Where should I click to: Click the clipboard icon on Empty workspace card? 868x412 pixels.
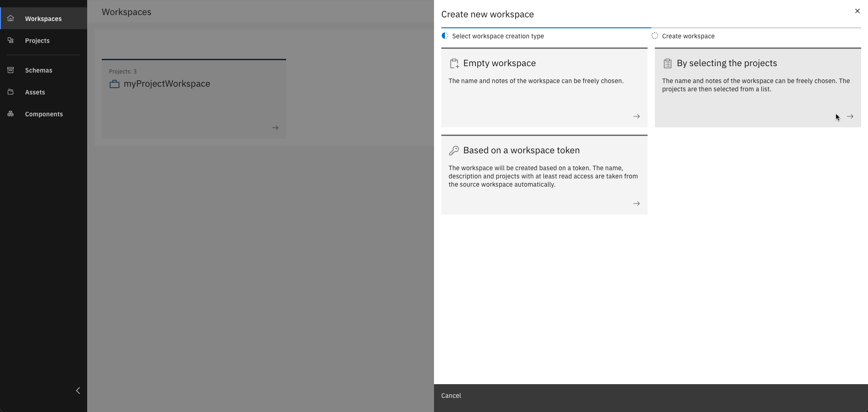pyautogui.click(x=454, y=63)
